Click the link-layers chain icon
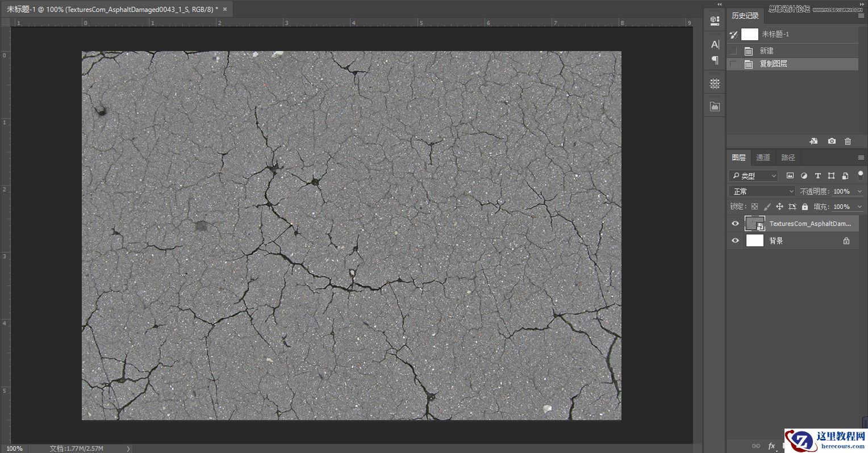Viewport: 868px width, 453px height. pos(756,446)
